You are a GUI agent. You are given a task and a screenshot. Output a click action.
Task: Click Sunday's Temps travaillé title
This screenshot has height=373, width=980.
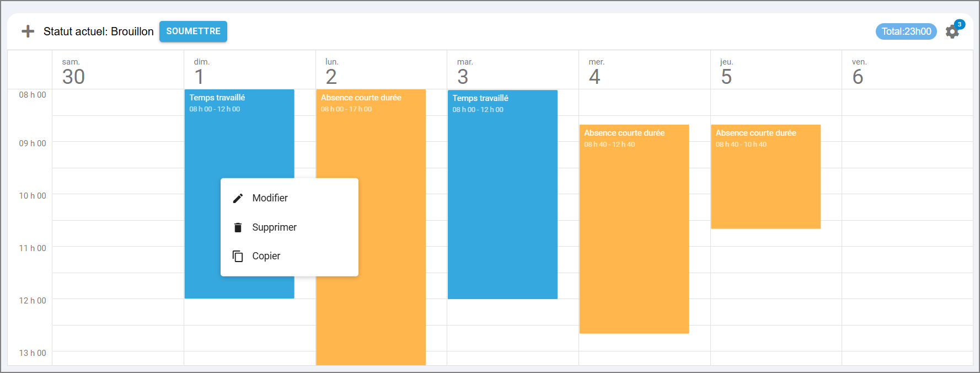pos(217,98)
